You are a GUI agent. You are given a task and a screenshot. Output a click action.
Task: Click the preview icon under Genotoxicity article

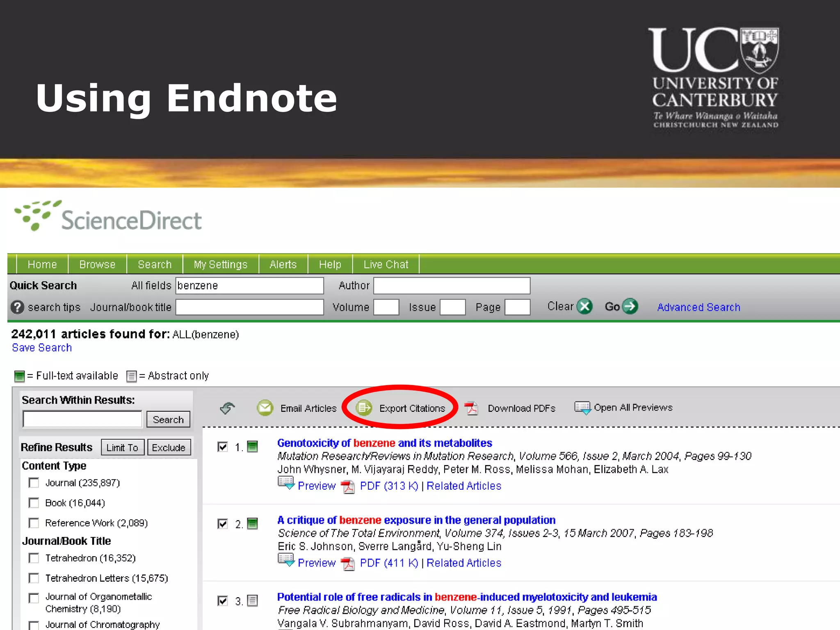point(286,483)
